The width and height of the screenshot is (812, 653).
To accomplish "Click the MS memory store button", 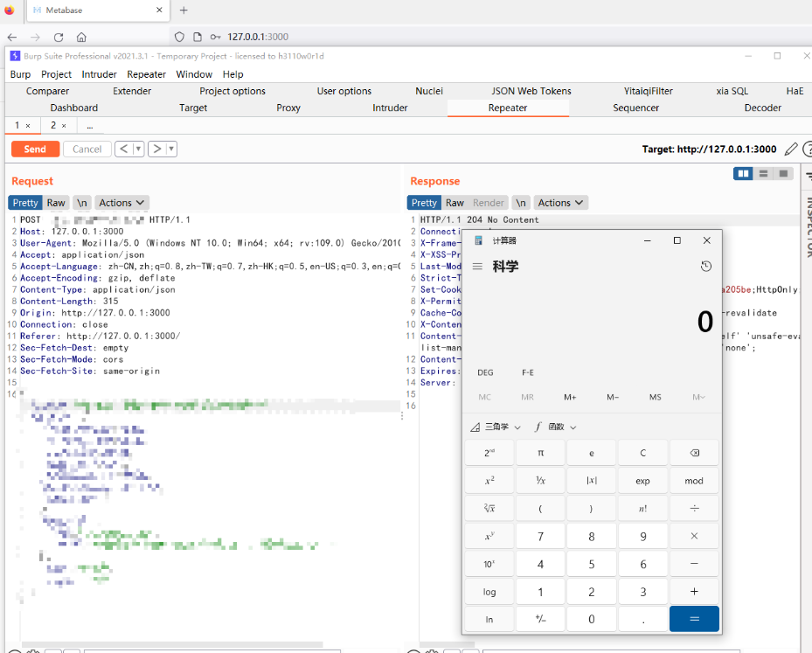I will 655,397.
